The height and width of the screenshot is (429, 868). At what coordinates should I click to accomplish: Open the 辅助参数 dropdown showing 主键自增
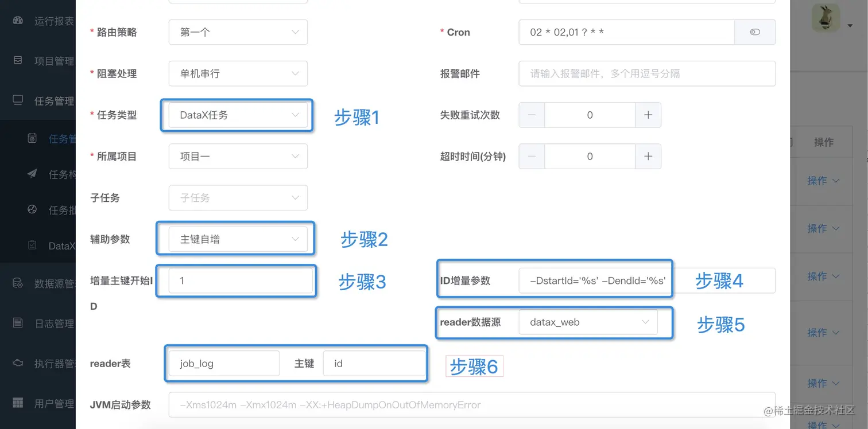tap(238, 239)
